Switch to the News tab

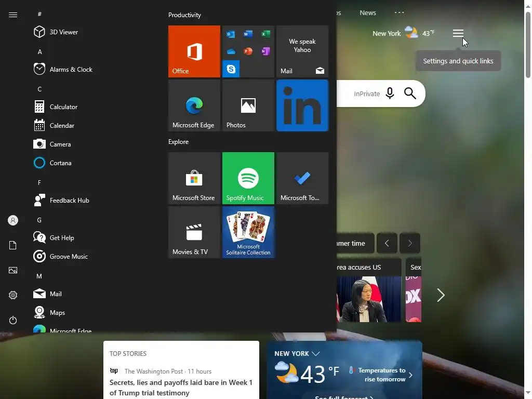(368, 13)
